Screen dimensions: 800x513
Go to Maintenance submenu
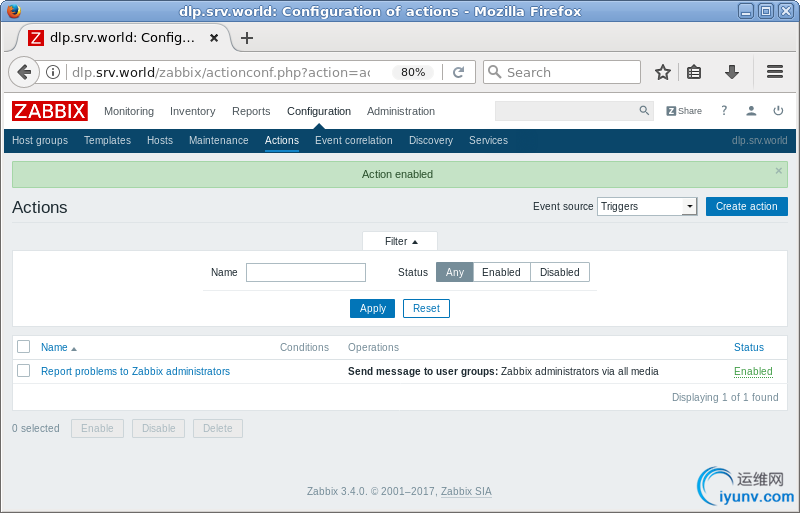point(218,140)
